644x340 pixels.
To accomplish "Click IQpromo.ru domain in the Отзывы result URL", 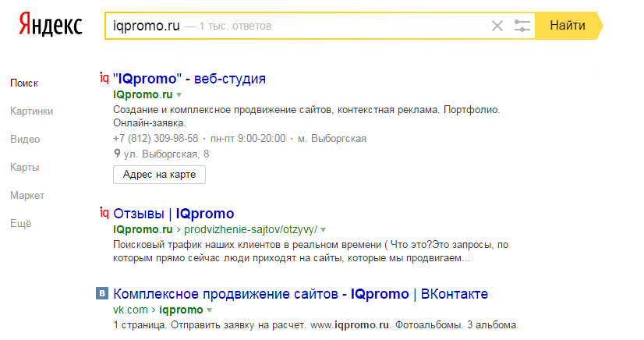I will (143, 229).
